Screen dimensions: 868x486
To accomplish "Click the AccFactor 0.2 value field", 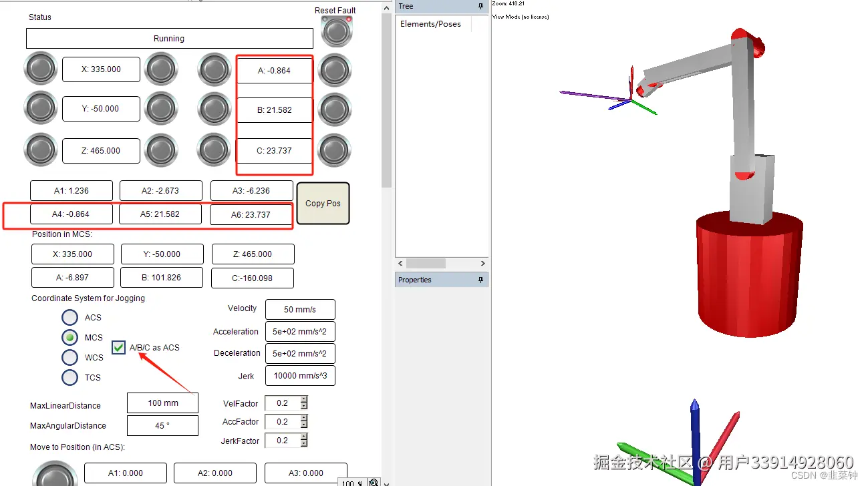I will click(283, 422).
